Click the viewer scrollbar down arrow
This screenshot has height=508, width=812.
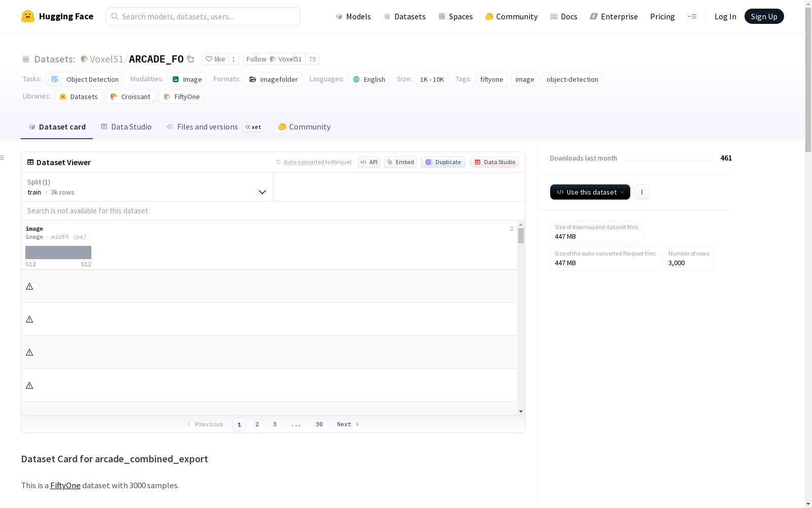pos(521,411)
